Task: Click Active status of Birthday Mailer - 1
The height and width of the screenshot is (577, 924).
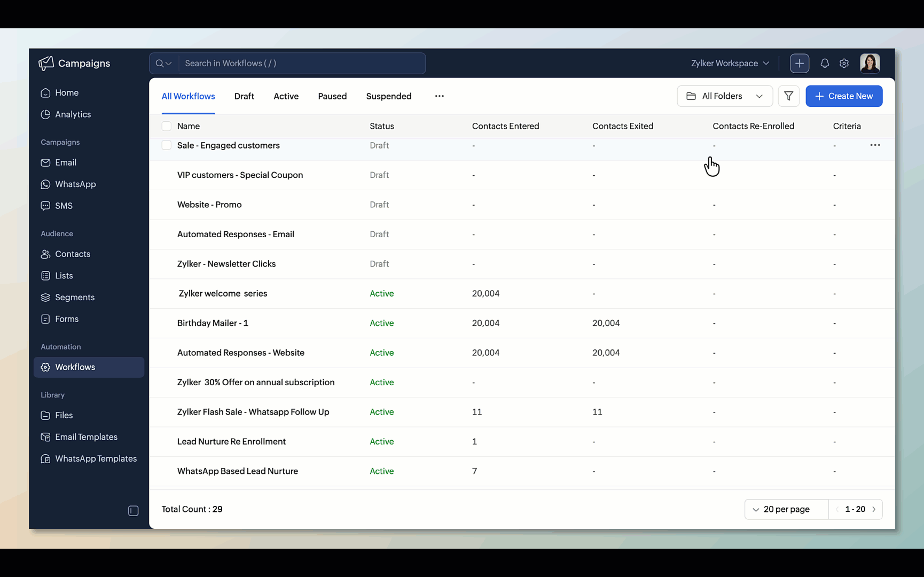Action: tap(382, 323)
